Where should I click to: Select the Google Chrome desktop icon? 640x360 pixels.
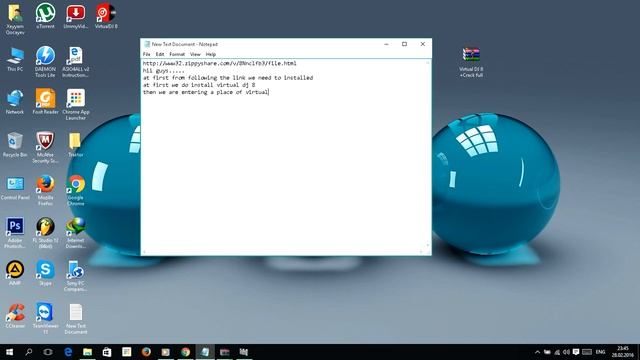tap(76, 190)
